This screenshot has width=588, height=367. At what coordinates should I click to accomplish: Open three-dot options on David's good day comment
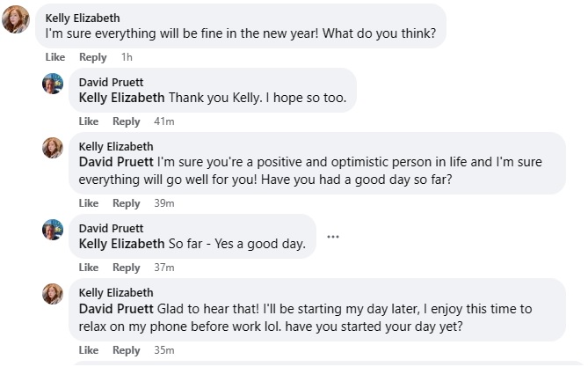pos(332,237)
